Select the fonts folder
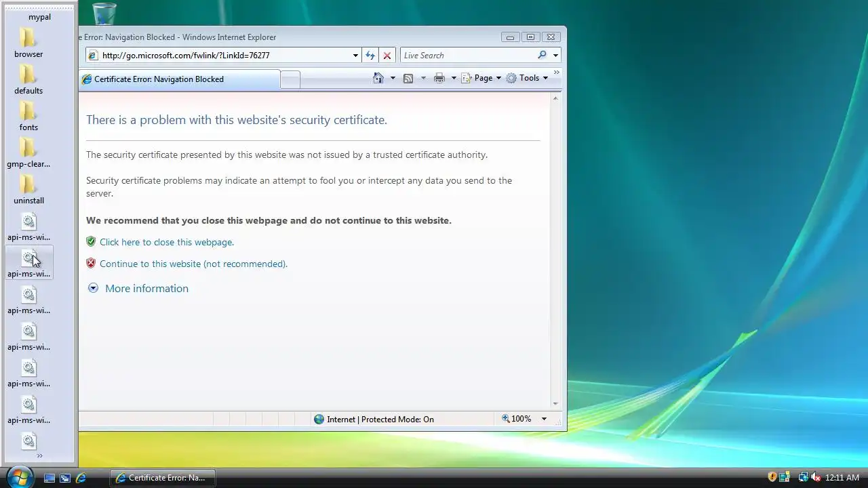868x488 pixels. pyautogui.click(x=28, y=117)
